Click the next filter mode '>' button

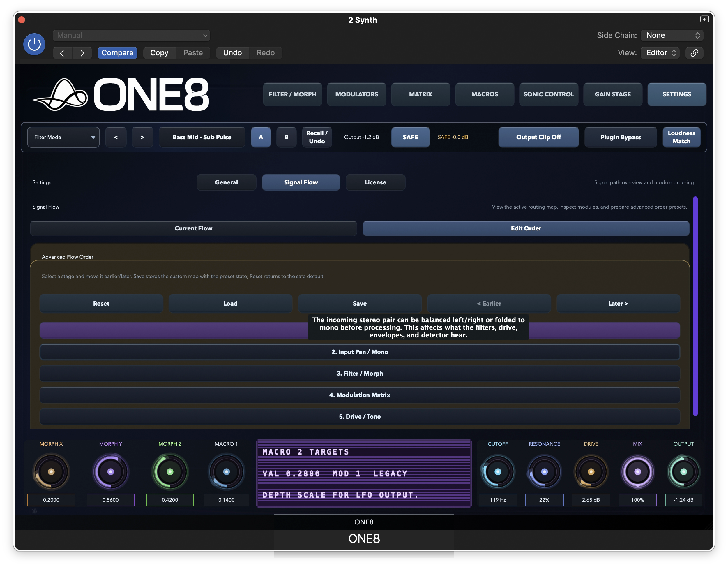tap(142, 137)
